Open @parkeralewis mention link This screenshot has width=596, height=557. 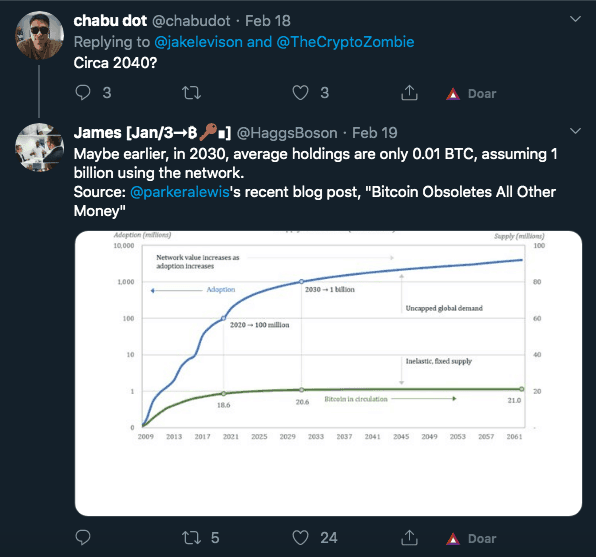coord(180,192)
